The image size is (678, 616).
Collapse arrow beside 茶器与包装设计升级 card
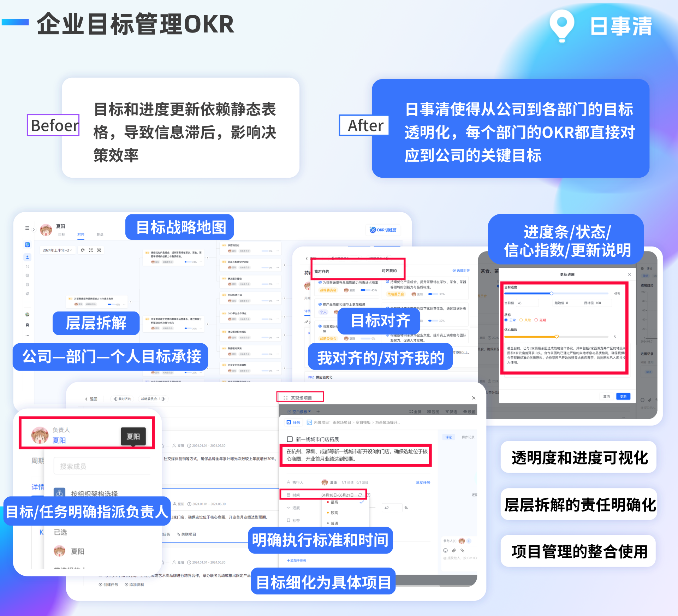coord(284,265)
